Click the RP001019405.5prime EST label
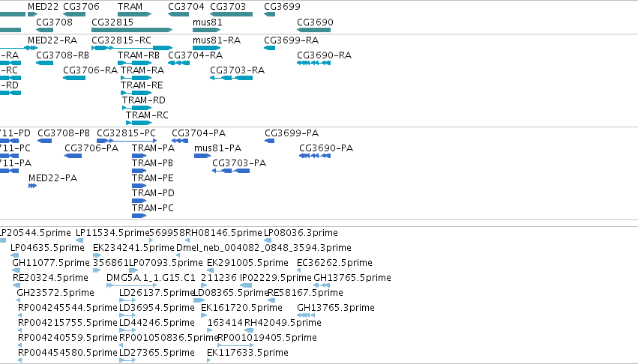 click(x=268, y=338)
